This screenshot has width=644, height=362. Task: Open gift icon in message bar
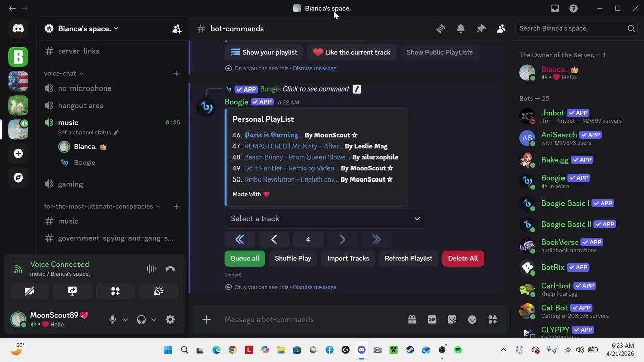pos(412,320)
